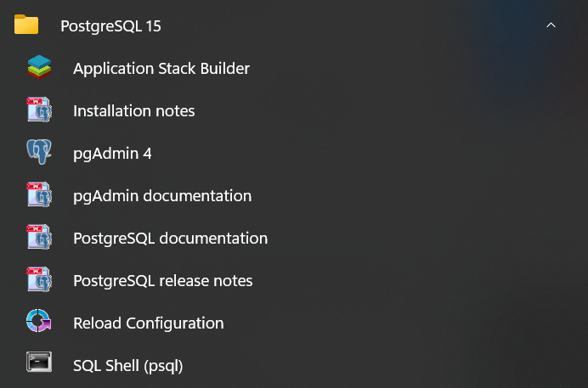This screenshot has height=388, width=588.
Task: Click the Installation notes document icon
Action: point(39,110)
